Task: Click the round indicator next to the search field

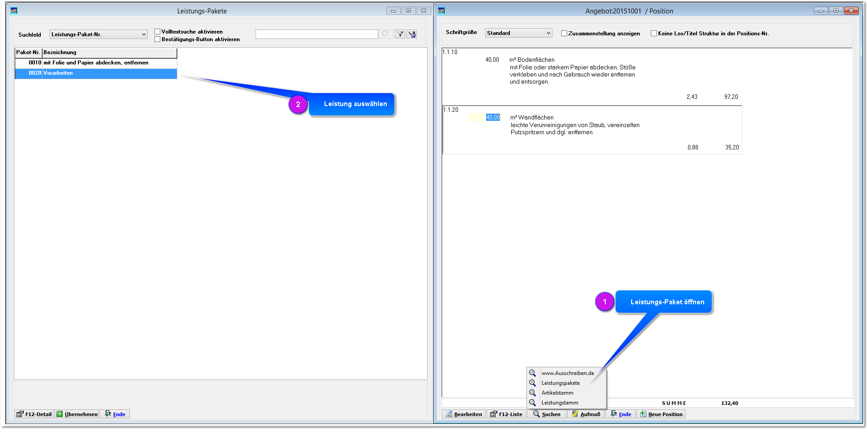Action: (x=385, y=34)
